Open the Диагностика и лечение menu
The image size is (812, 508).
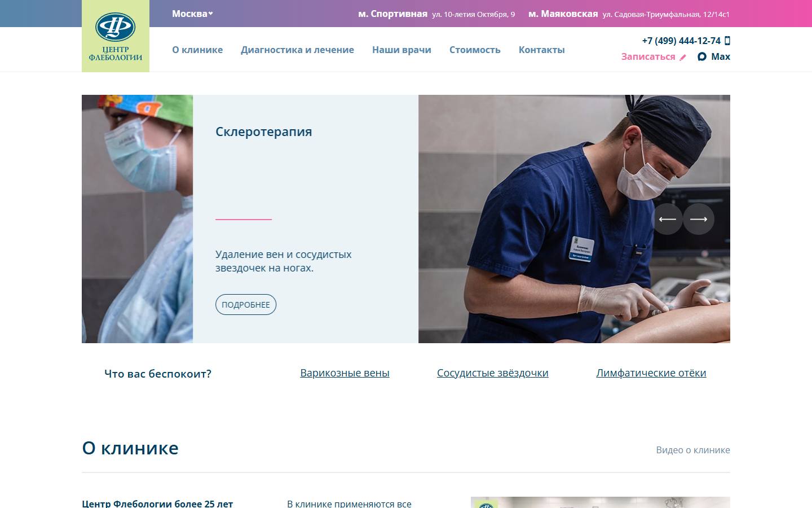(x=297, y=50)
